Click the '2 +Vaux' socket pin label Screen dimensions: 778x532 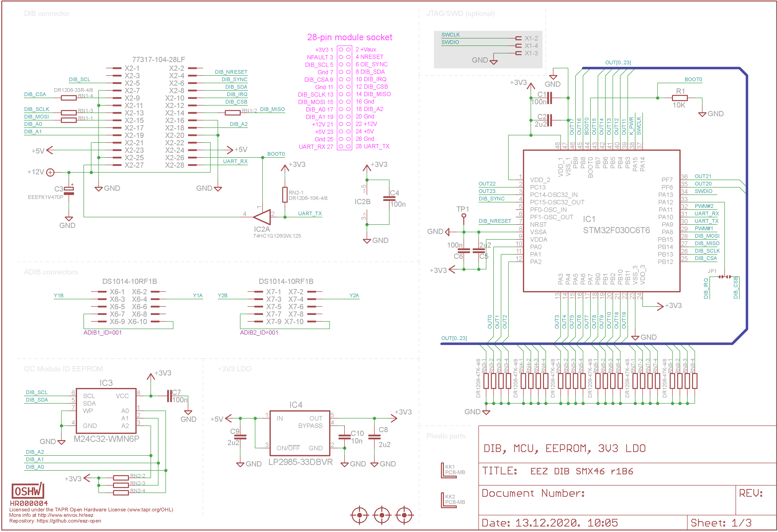click(366, 50)
